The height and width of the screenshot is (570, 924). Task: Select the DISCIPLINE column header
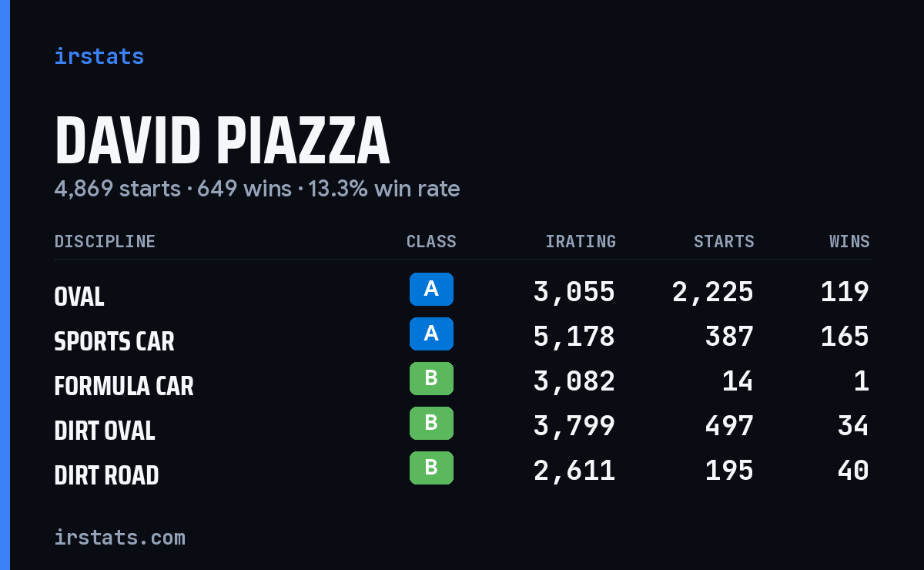coord(105,242)
